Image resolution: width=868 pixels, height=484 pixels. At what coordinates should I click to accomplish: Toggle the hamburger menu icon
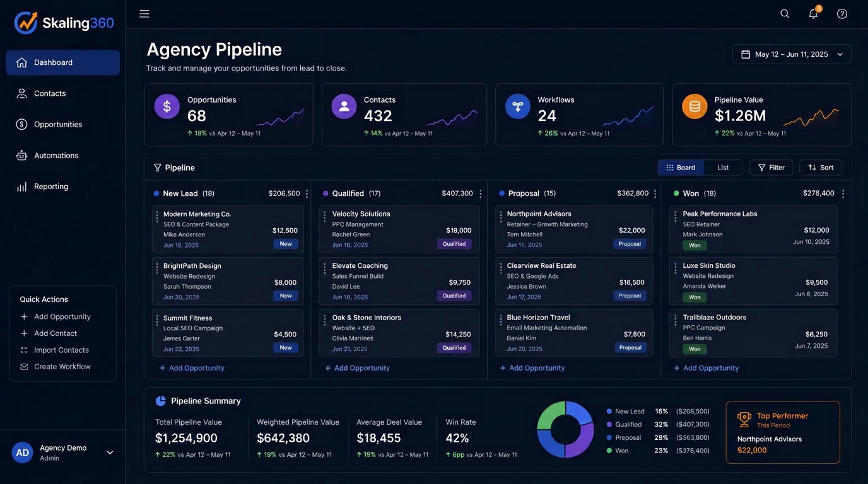click(144, 14)
